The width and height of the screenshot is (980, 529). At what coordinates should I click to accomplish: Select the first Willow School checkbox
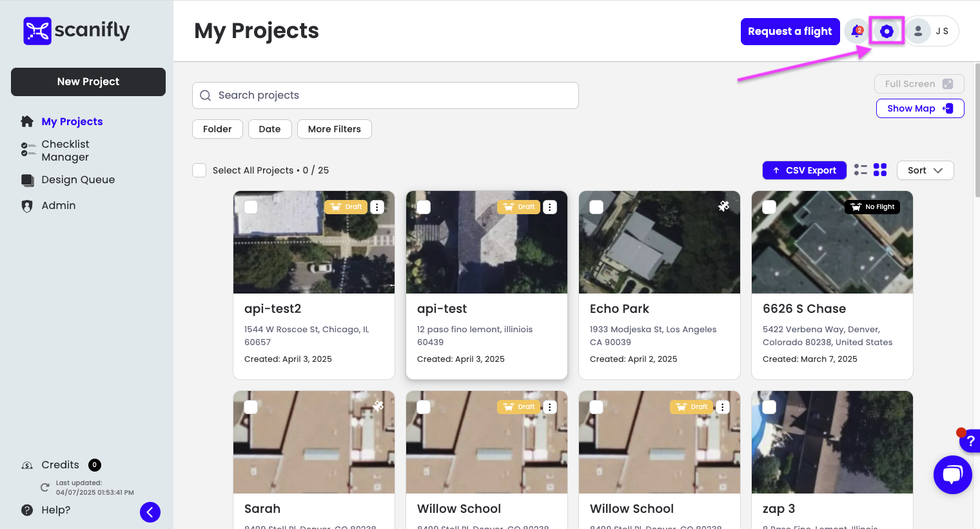pos(424,407)
